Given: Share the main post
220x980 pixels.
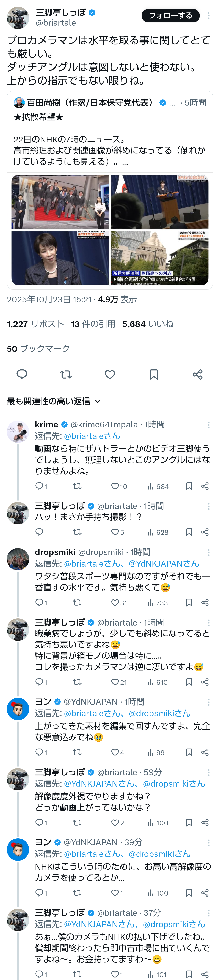Looking at the screenshot, I should point(198,374).
